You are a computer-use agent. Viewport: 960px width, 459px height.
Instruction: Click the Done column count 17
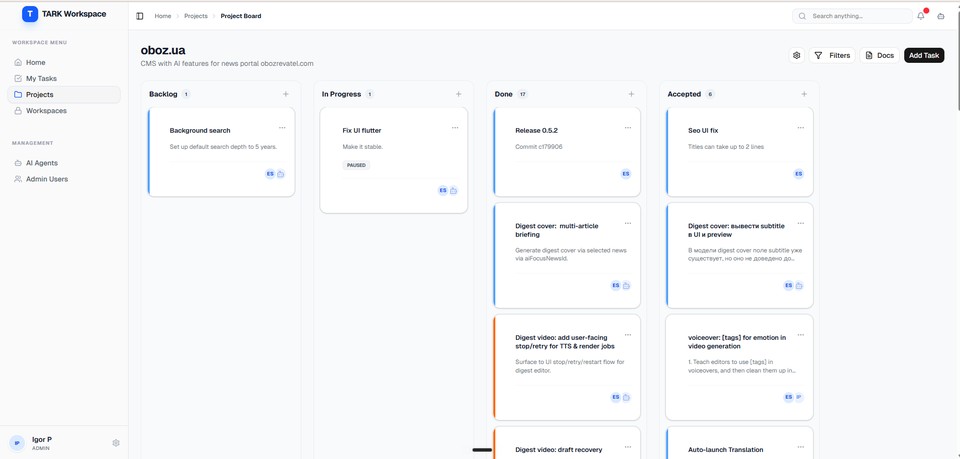pos(522,94)
